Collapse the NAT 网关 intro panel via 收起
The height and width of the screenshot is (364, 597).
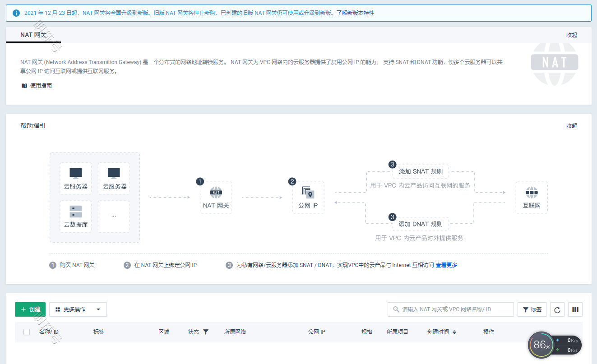coord(572,35)
